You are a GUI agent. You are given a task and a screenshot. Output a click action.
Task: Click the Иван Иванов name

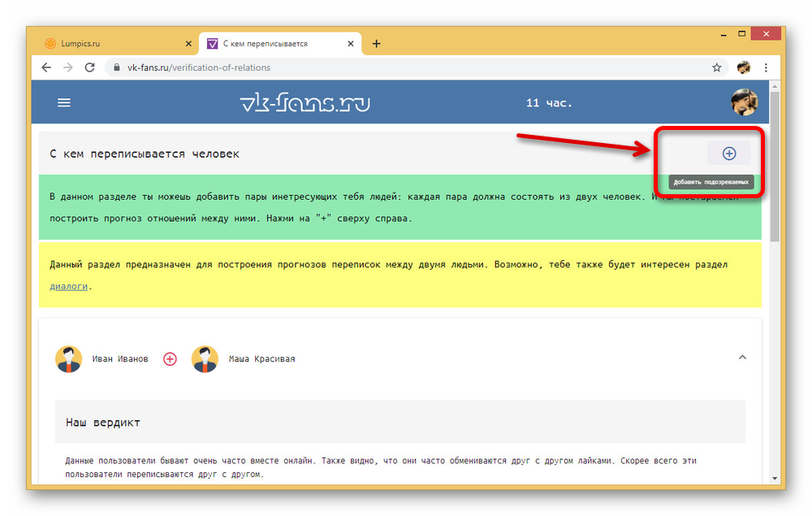point(120,359)
